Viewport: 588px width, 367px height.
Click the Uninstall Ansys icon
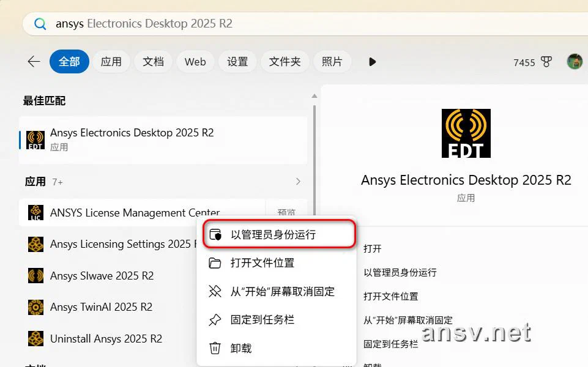coord(35,339)
